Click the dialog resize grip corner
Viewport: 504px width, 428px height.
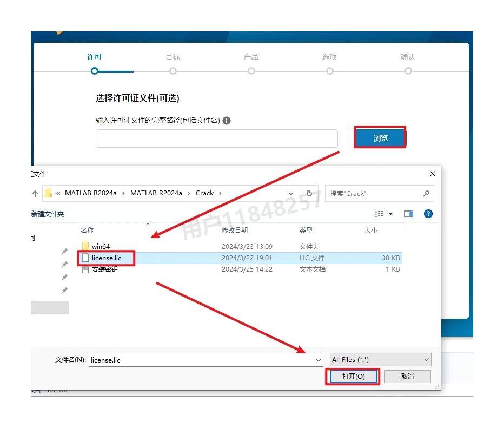click(437, 387)
